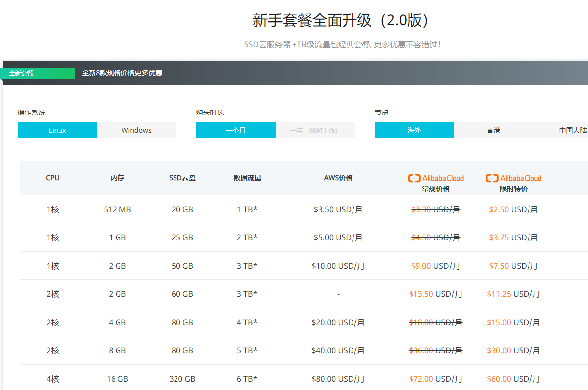Click the CPU column header
Viewport: 588px width, 390px height.
(53, 178)
